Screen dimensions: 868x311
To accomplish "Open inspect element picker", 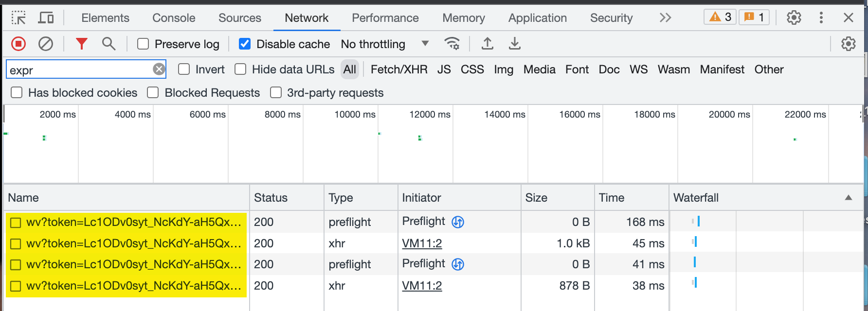I will click(18, 18).
